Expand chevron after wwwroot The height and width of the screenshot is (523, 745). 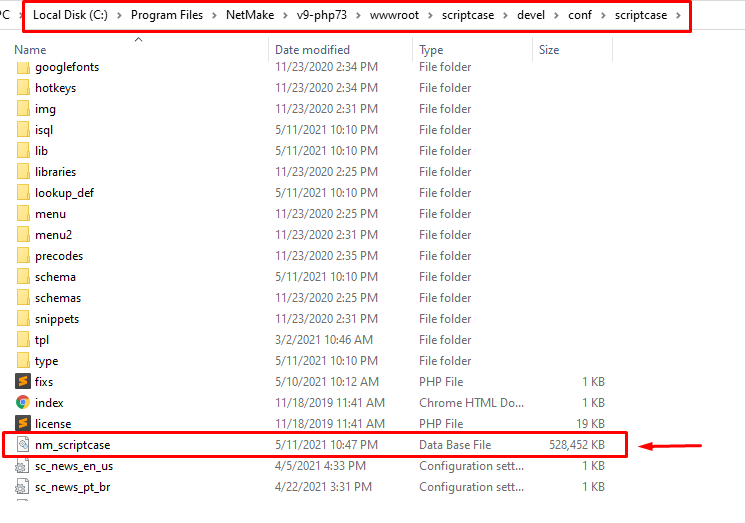[430, 16]
